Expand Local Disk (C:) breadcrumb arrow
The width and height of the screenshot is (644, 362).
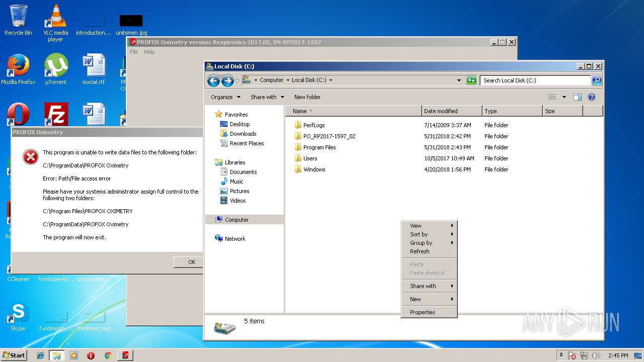(331, 80)
